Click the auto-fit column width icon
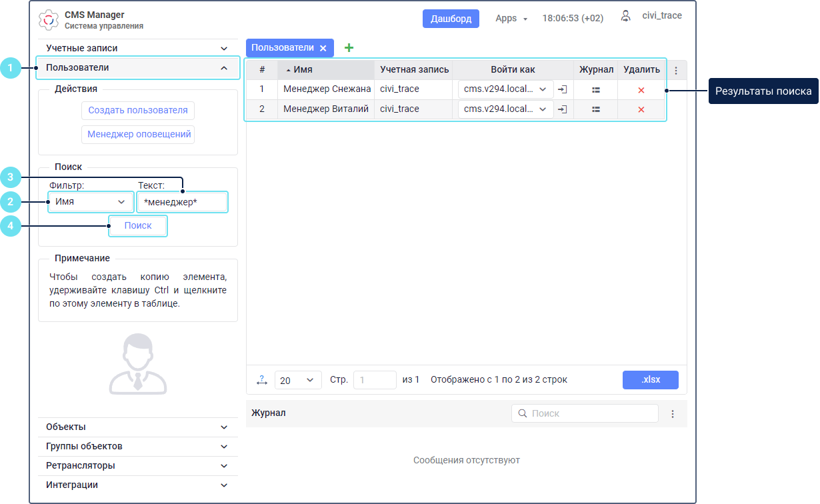Screen dimensions: 820x504 pyautogui.click(x=261, y=380)
